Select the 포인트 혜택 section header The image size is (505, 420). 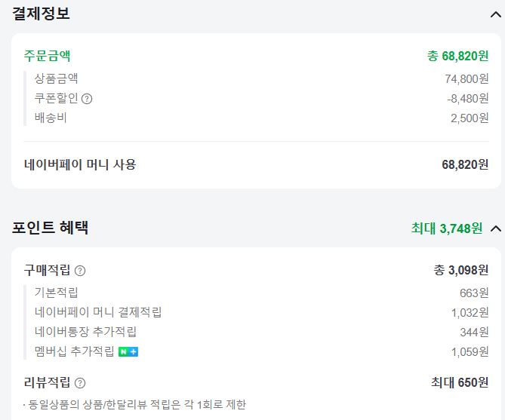click(51, 228)
